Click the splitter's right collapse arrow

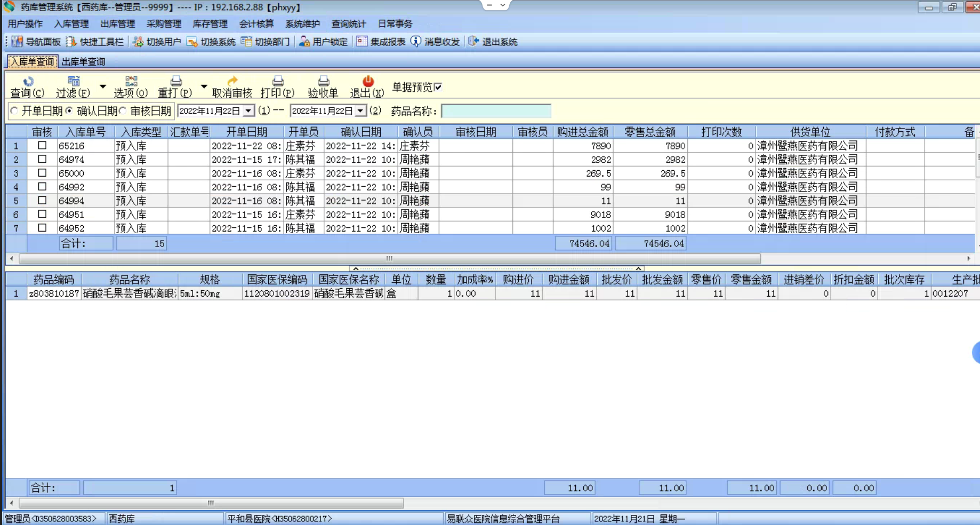pos(638,268)
